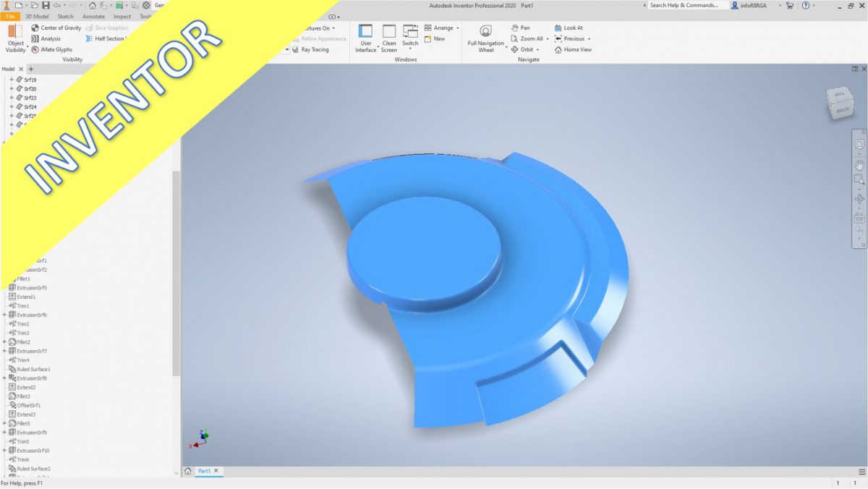
Task: Select the Srf20 surface in browser
Action: point(26,89)
